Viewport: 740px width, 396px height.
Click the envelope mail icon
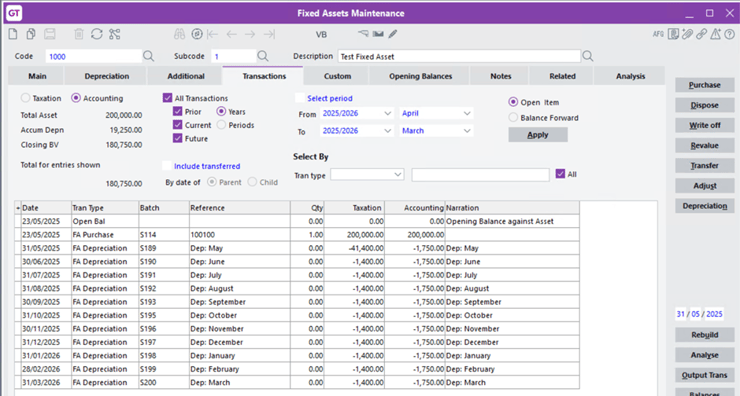point(378,34)
